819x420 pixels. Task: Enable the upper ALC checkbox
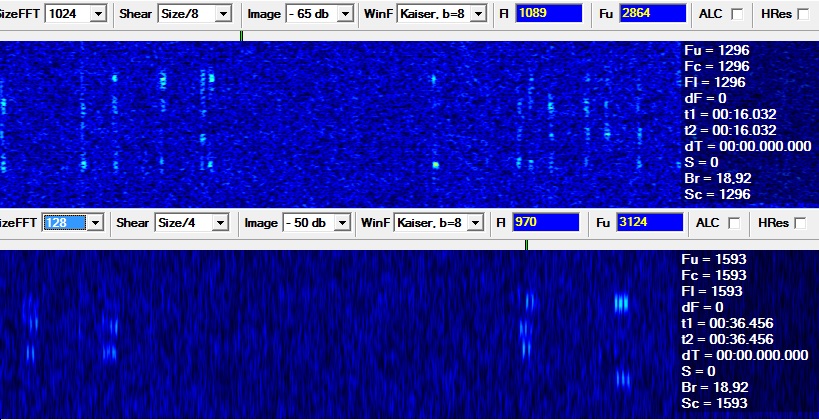737,15
